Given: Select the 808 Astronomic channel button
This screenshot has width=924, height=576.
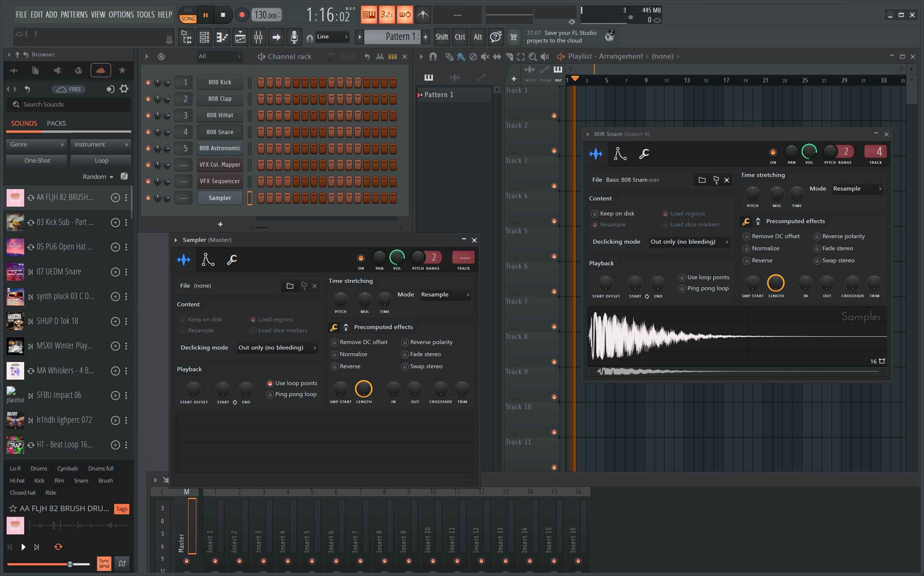Looking at the screenshot, I should [220, 148].
